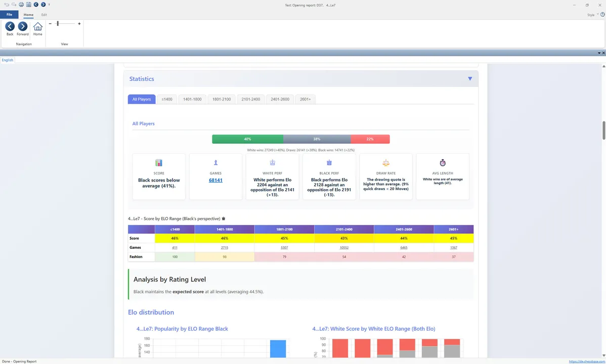Open the 10552 games link in table
The height and width of the screenshot is (364, 606).
tap(344, 248)
